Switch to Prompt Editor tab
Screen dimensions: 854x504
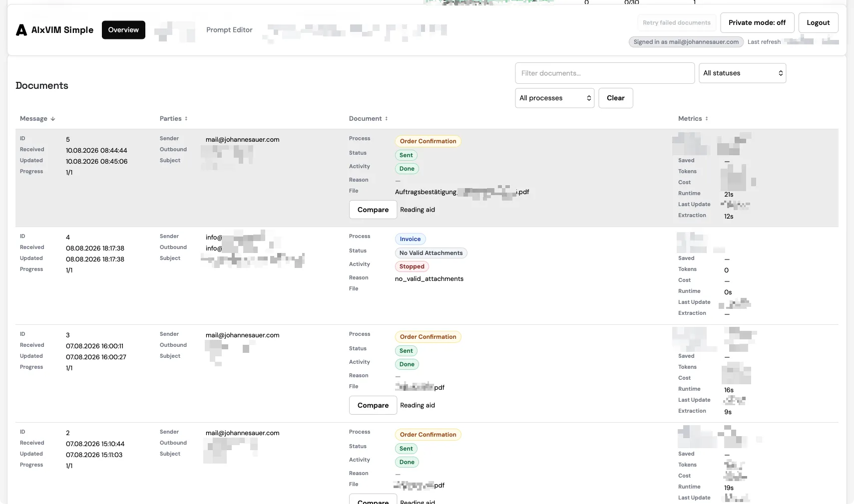point(229,30)
